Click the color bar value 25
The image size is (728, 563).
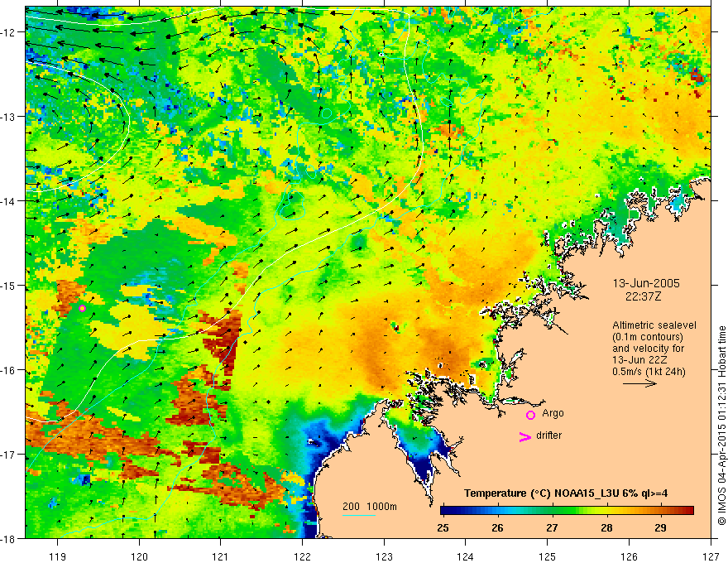pos(443,527)
